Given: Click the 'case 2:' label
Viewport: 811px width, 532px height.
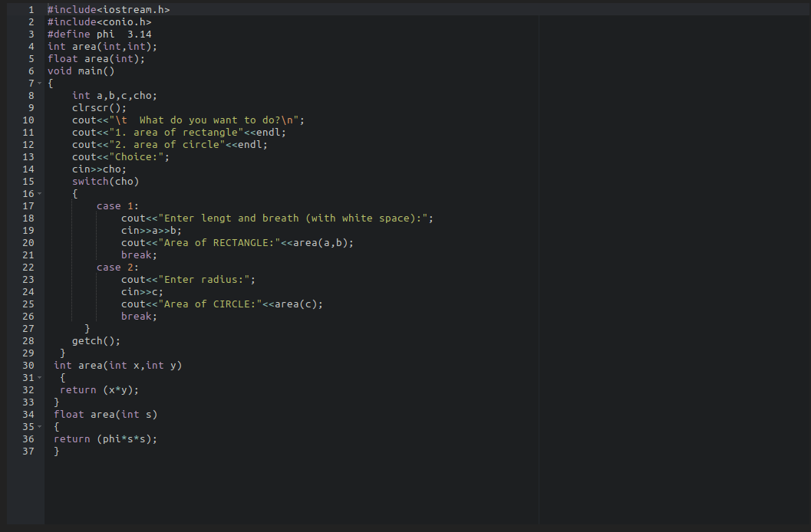Looking at the screenshot, I should tap(117, 268).
